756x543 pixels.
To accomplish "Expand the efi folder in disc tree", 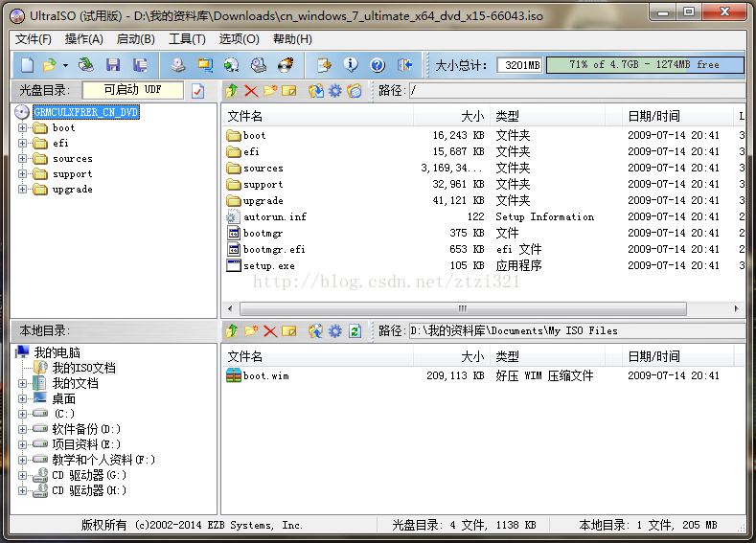I will click(22, 143).
